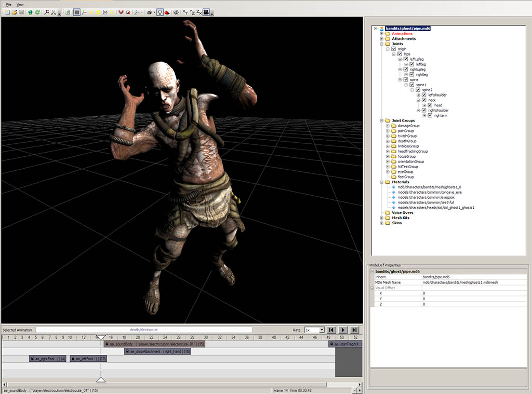The width and height of the screenshot is (532, 394).
Task: Toggle the grid display icon
Action: 77,12
